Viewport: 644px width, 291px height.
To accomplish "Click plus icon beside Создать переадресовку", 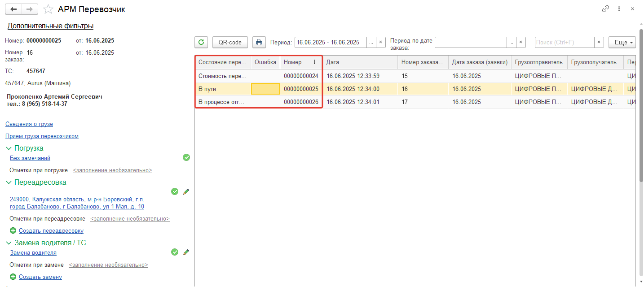I will 13,230.
